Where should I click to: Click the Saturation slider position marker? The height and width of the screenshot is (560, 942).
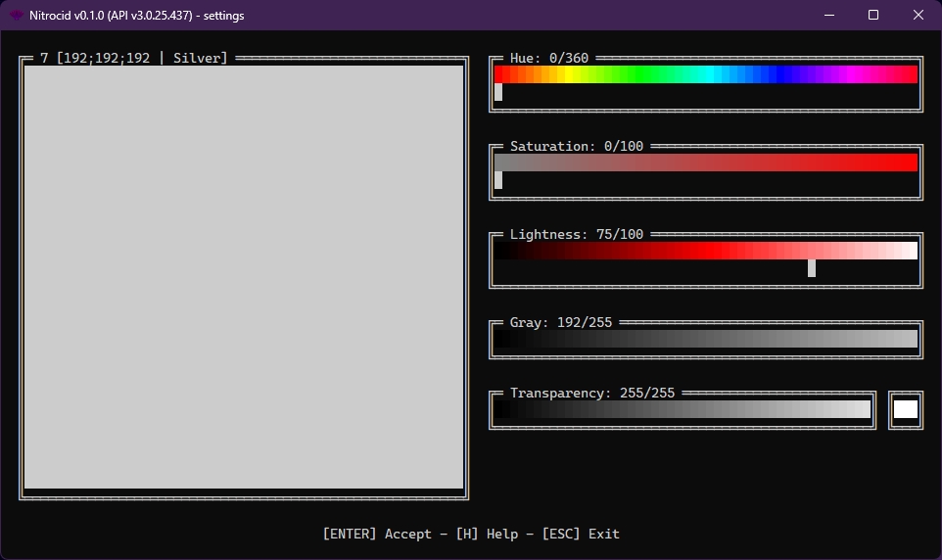498,180
